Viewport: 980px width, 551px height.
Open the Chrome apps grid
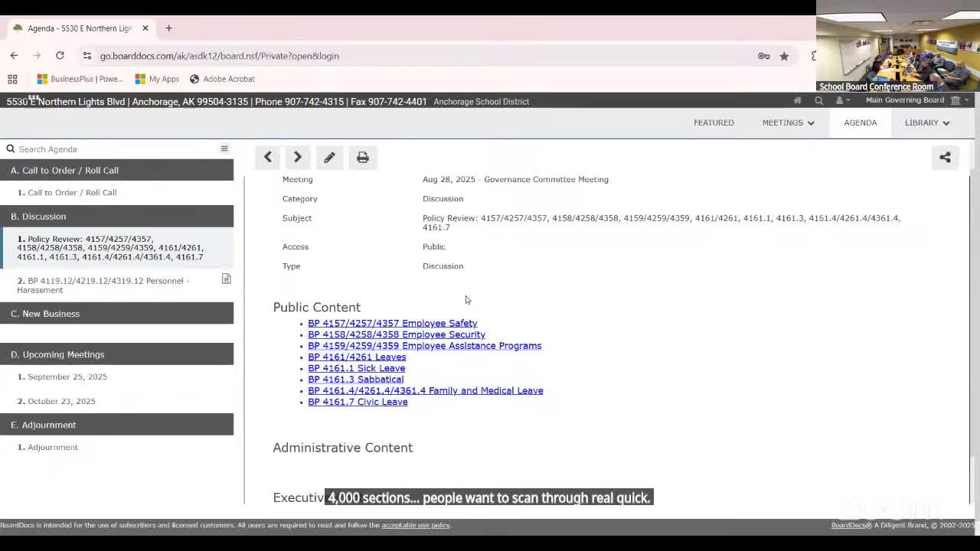12,79
